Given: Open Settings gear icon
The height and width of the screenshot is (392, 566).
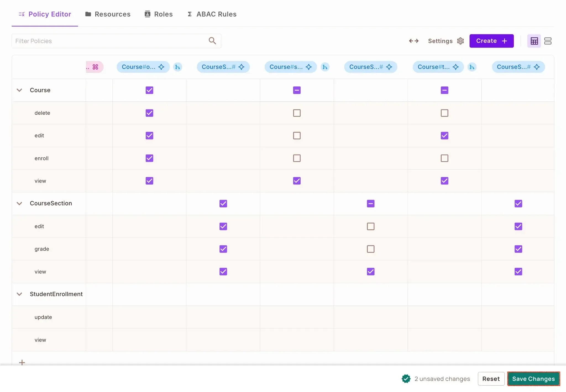Looking at the screenshot, I should tap(460, 41).
